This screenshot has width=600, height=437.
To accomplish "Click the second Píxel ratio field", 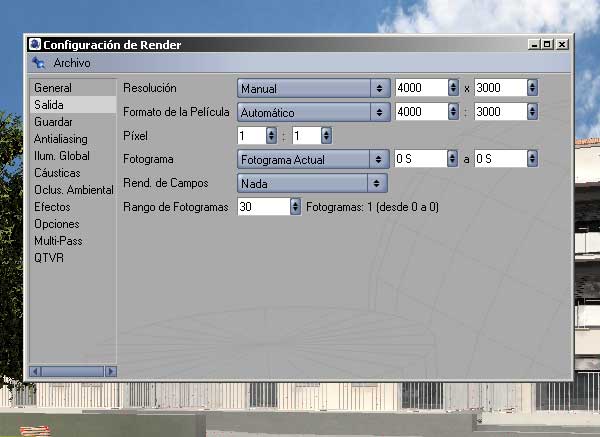I will [307, 135].
